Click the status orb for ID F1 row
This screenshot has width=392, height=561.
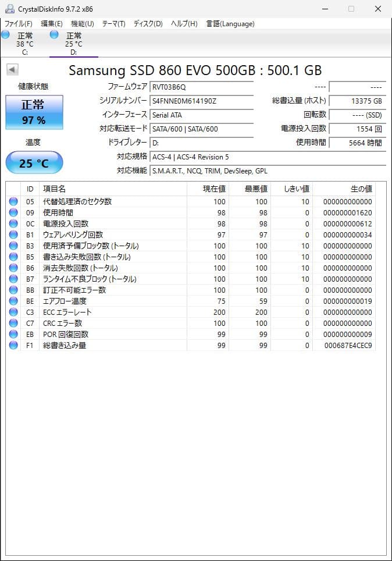coord(13,345)
